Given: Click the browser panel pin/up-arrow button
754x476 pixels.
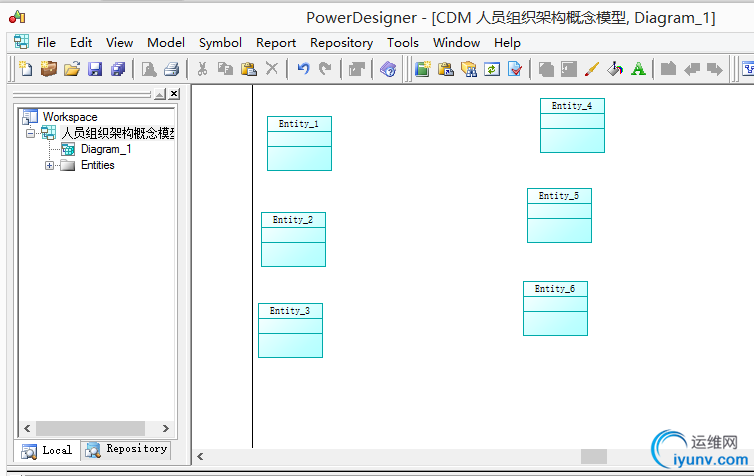Looking at the screenshot, I should 160,94.
